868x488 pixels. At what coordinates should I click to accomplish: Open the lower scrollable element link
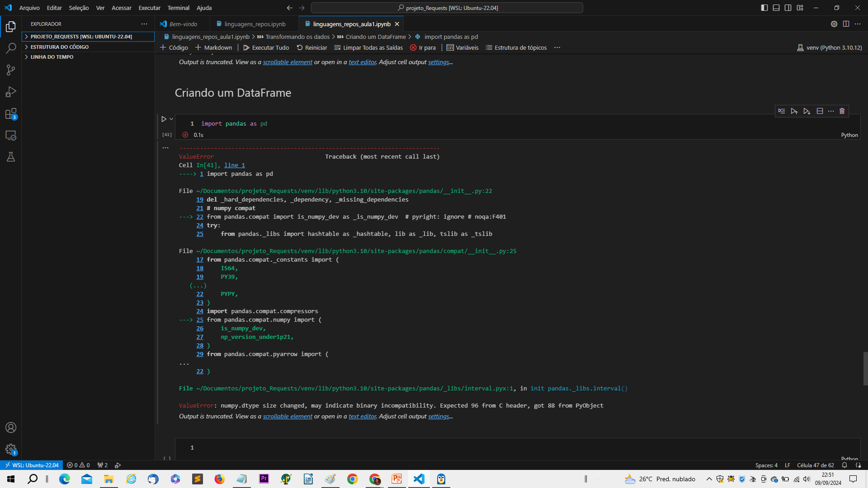[288, 416]
